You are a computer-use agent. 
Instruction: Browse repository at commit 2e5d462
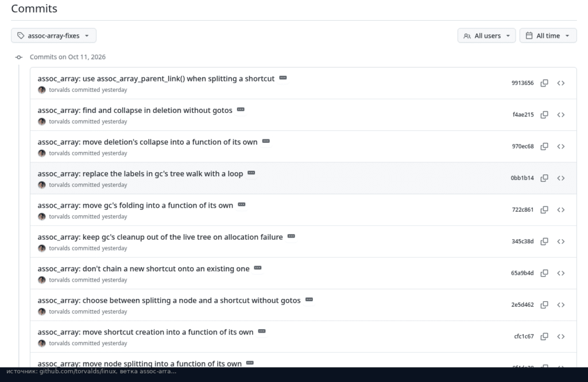(x=560, y=305)
